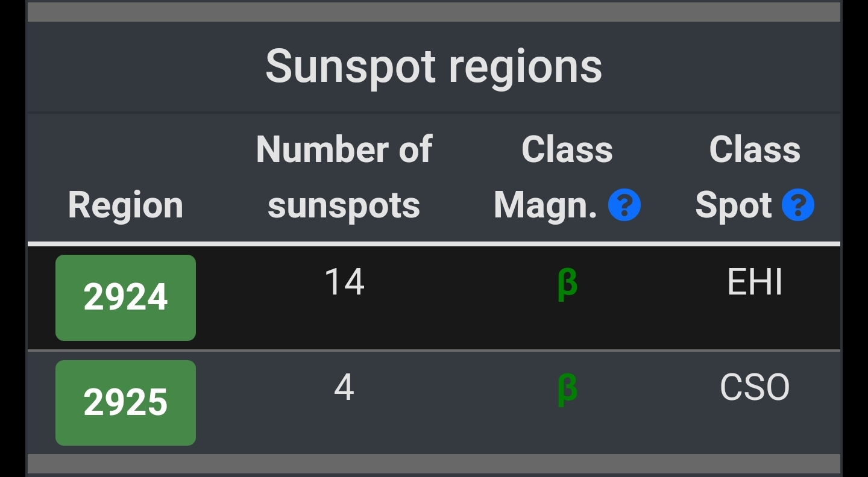Click the white divider under the headers

(x=434, y=244)
